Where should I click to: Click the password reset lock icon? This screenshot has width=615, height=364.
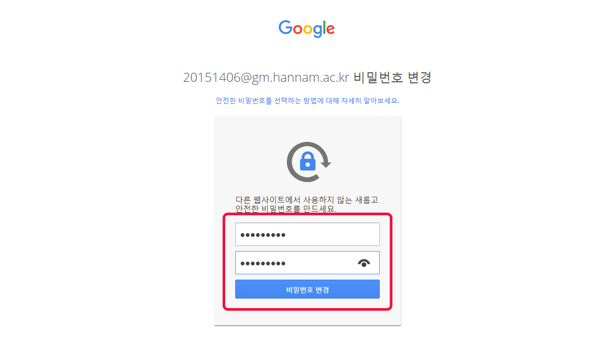pyautogui.click(x=309, y=161)
